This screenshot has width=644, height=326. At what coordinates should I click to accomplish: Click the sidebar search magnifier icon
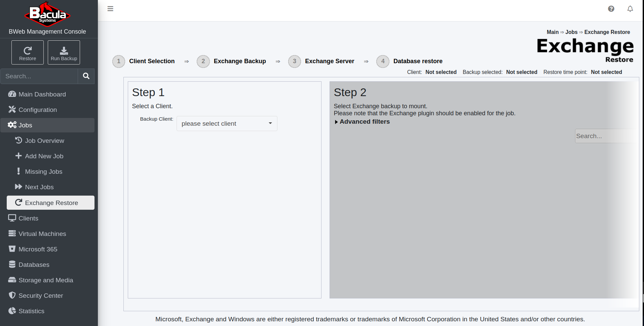point(86,76)
